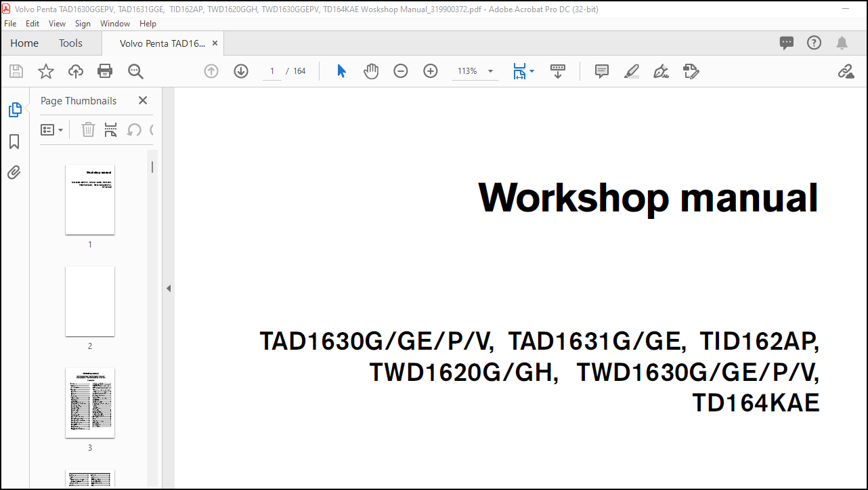
Task: Print the document with printer icon
Action: 105,71
